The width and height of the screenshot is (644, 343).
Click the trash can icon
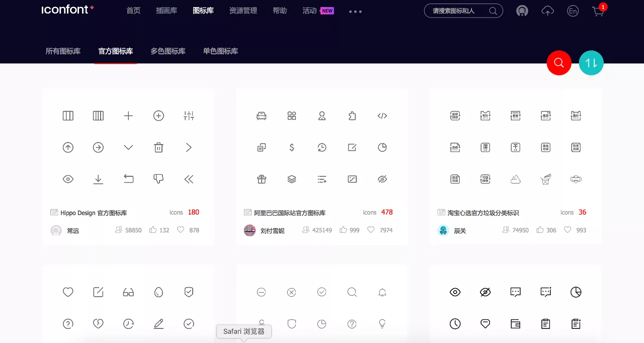pos(158,147)
